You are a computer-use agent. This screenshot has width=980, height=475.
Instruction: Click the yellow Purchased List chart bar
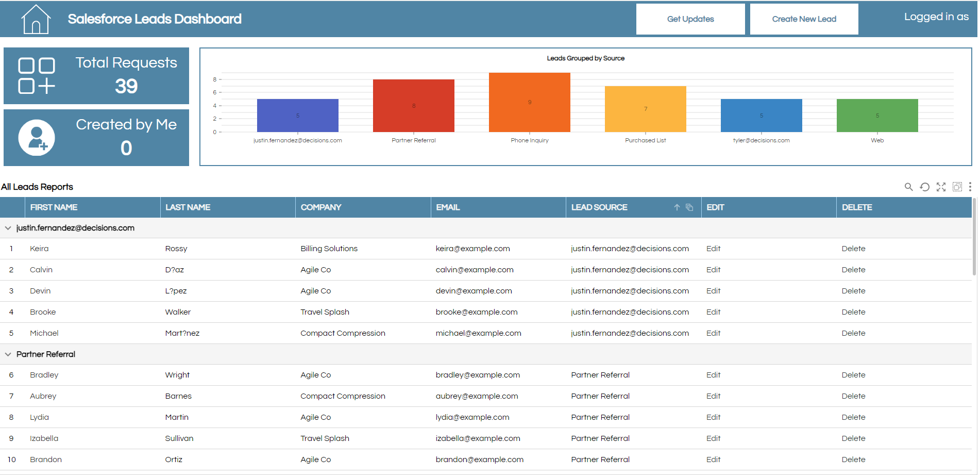click(x=646, y=109)
